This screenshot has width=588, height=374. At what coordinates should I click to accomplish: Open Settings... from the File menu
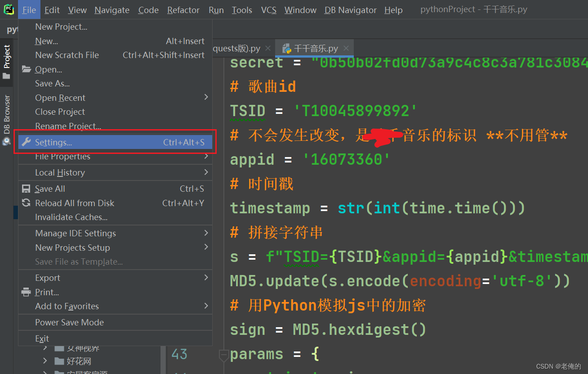click(116, 142)
